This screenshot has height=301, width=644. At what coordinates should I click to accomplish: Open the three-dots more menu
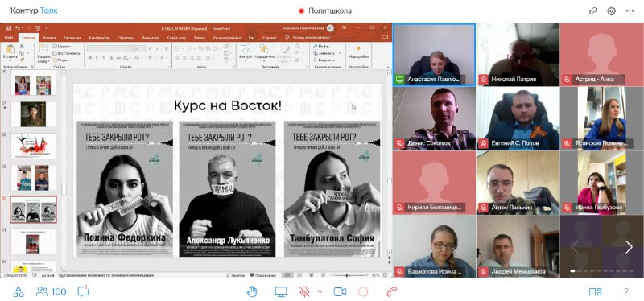coord(630,11)
